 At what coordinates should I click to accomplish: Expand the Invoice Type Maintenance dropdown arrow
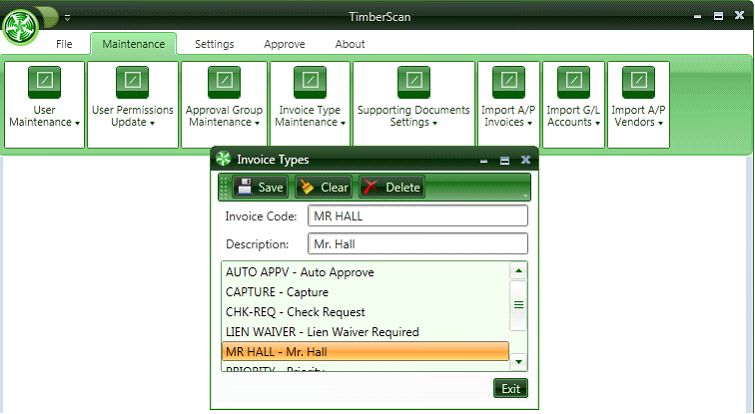[x=343, y=123]
